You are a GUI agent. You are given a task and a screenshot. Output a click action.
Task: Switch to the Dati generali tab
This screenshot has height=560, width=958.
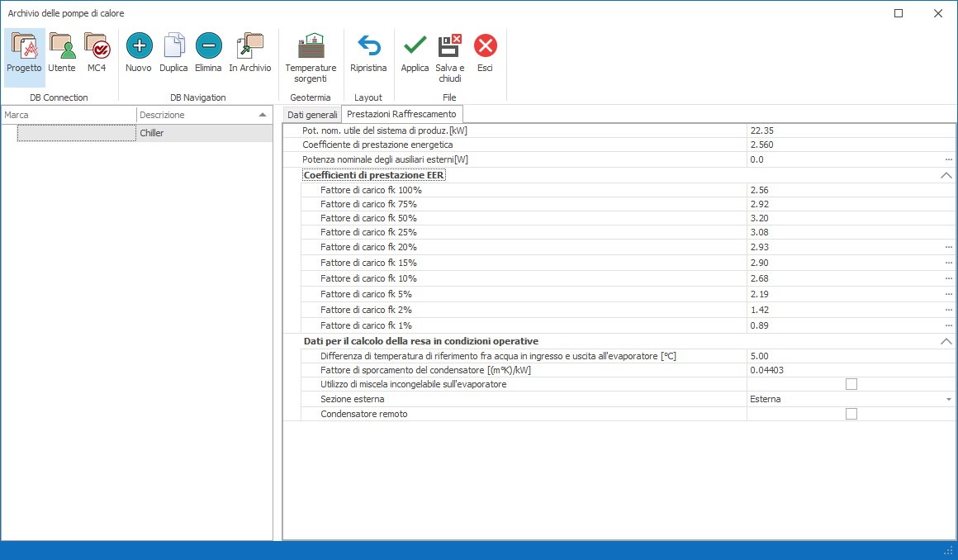pos(312,115)
